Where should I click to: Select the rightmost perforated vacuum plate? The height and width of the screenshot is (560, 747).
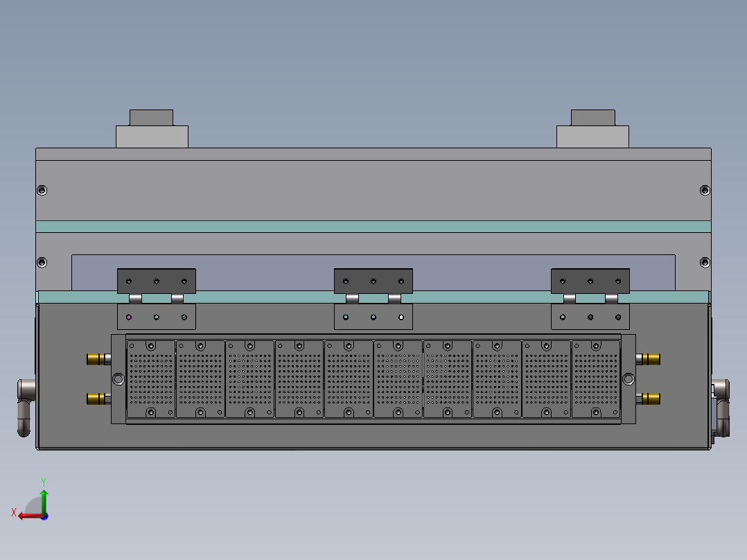pyautogui.click(x=597, y=378)
